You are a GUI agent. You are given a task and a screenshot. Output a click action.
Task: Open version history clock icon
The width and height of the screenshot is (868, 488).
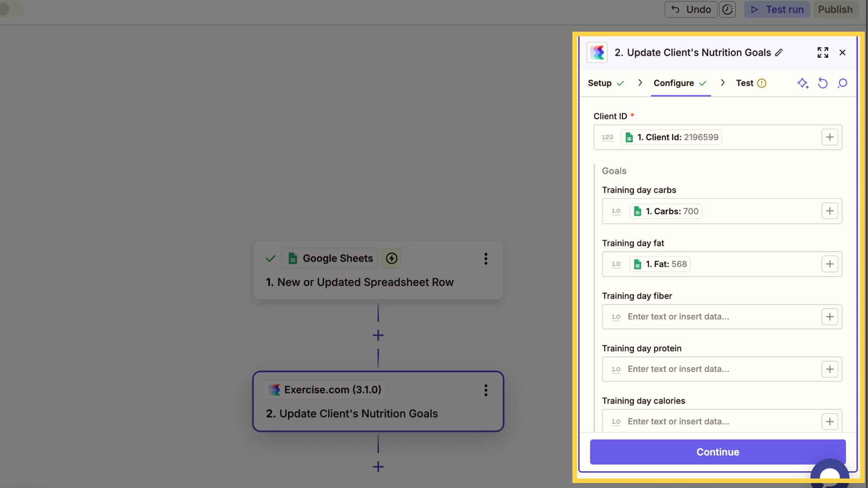[x=727, y=9]
